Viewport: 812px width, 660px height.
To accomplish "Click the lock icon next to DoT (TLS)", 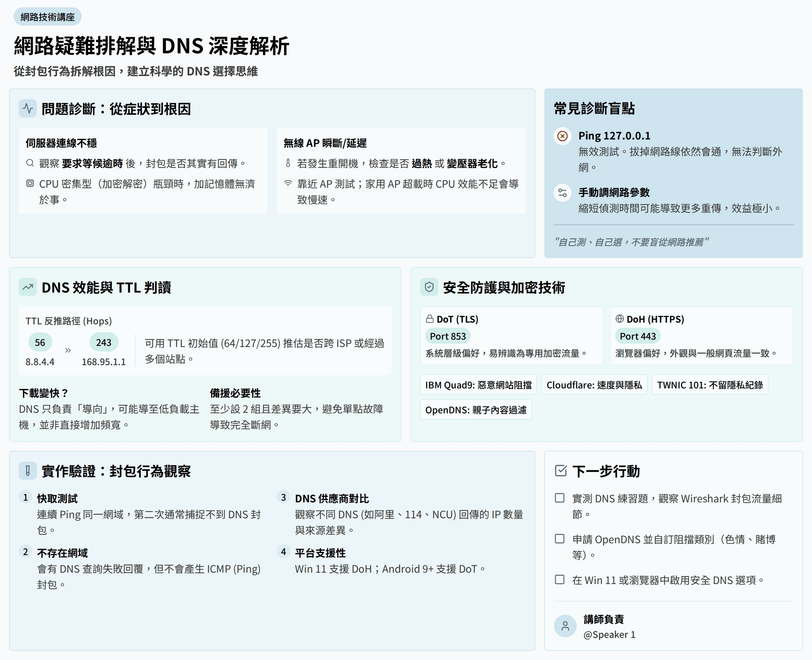I will [x=430, y=319].
